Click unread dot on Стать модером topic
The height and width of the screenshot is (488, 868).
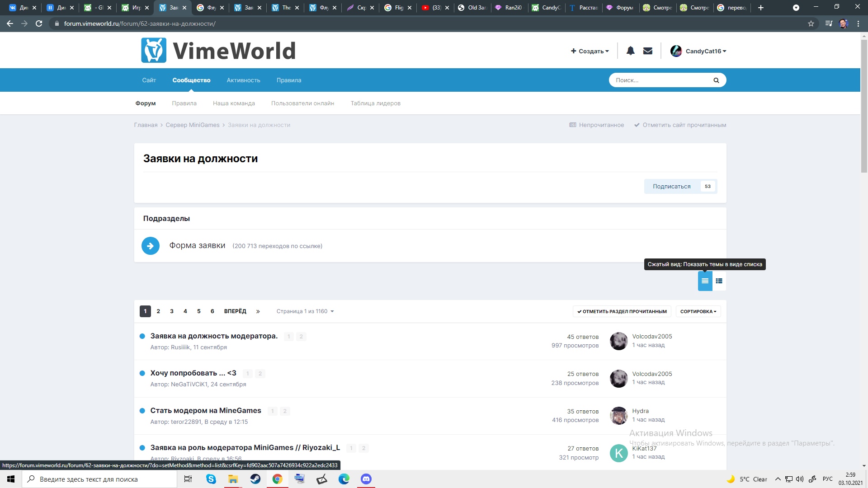coord(142,411)
